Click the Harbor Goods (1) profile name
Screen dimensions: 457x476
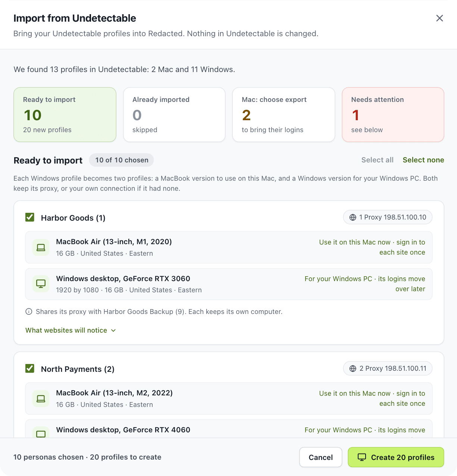click(x=73, y=218)
